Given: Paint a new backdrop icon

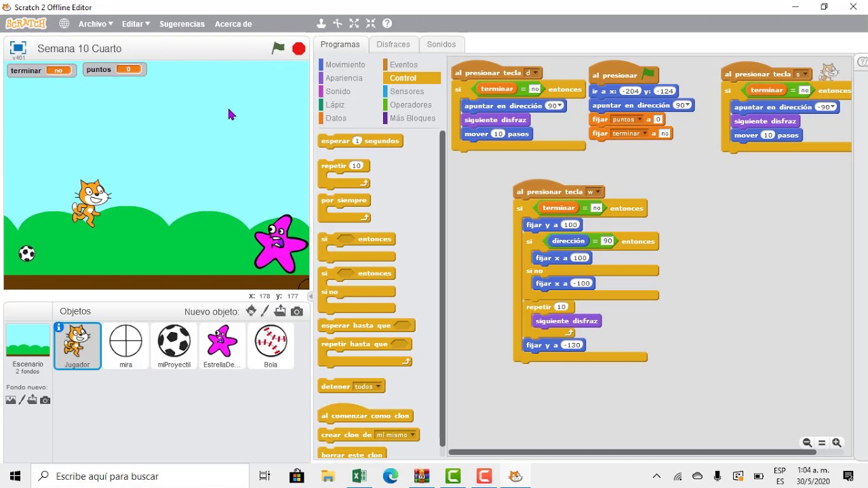Looking at the screenshot, I should [x=22, y=400].
